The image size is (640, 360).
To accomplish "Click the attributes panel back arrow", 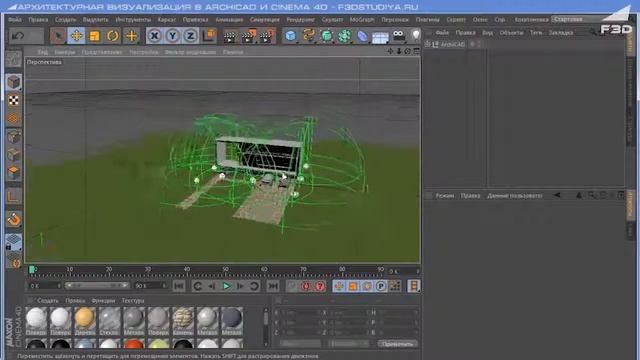I will 557,196.
